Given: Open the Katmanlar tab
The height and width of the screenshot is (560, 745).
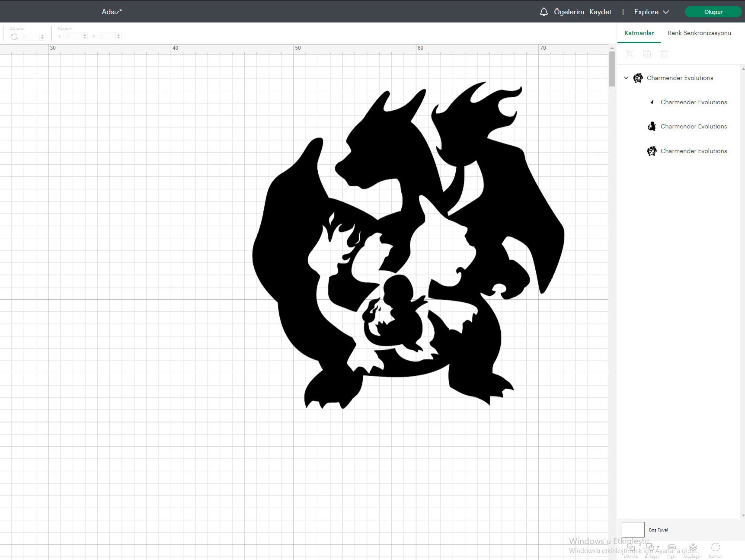Looking at the screenshot, I should (639, 33).
